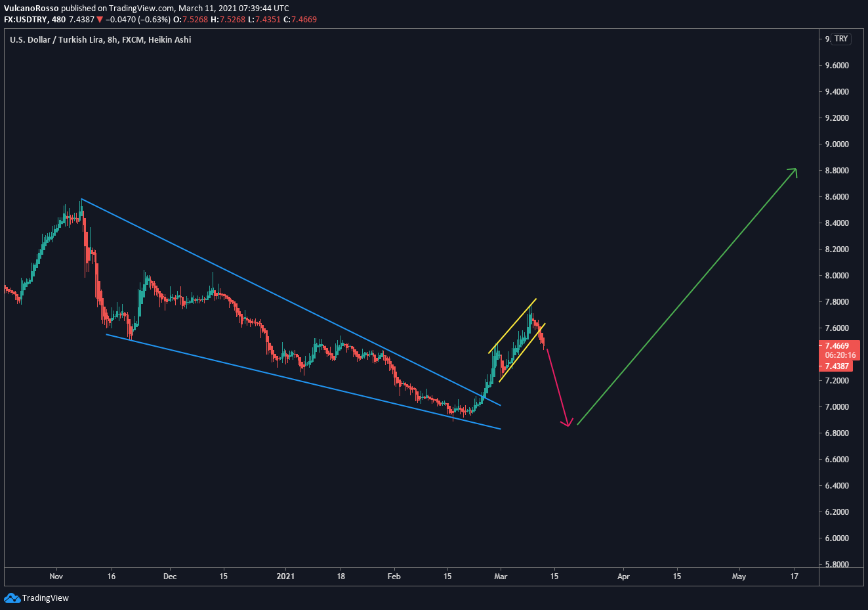Screen dimensions: 868x610
Task: Click the close value C:7.4669
Action: [x=300, y=20]
